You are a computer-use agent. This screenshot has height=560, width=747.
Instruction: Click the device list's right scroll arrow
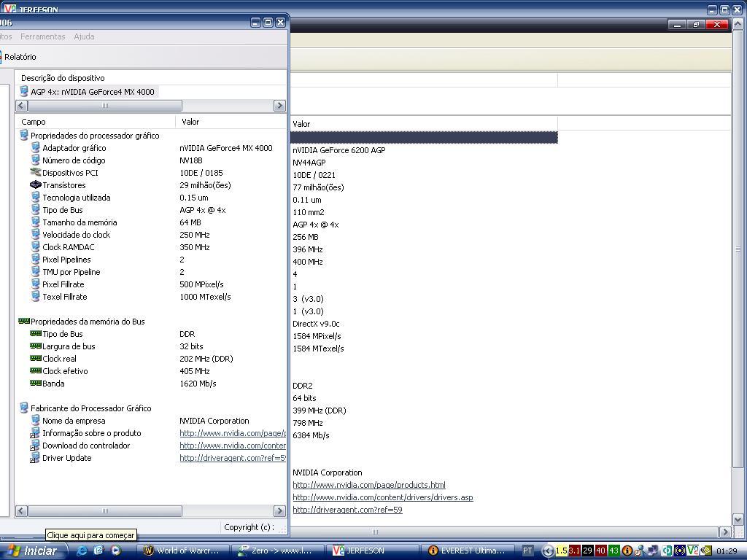click(x=279, y=105)
